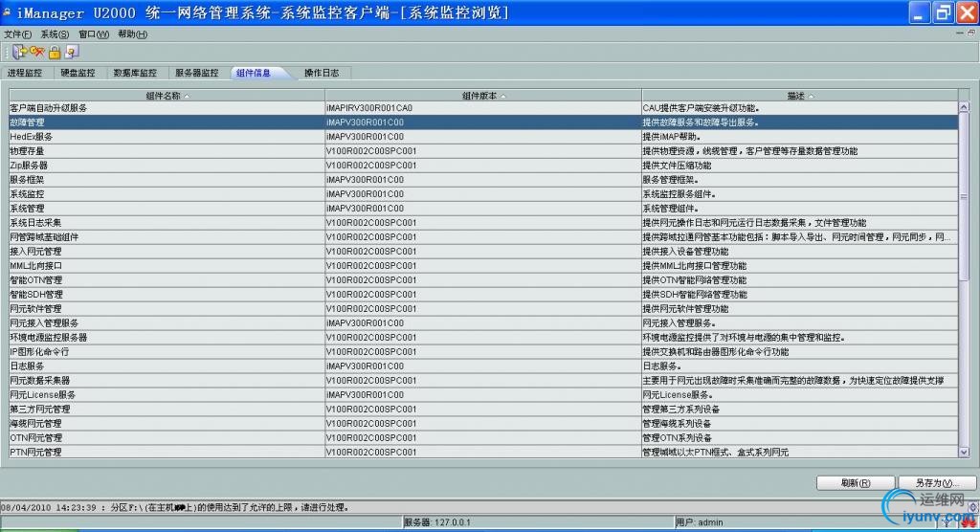Click the table scrollbar down arrow

click(x=964, y=452)
